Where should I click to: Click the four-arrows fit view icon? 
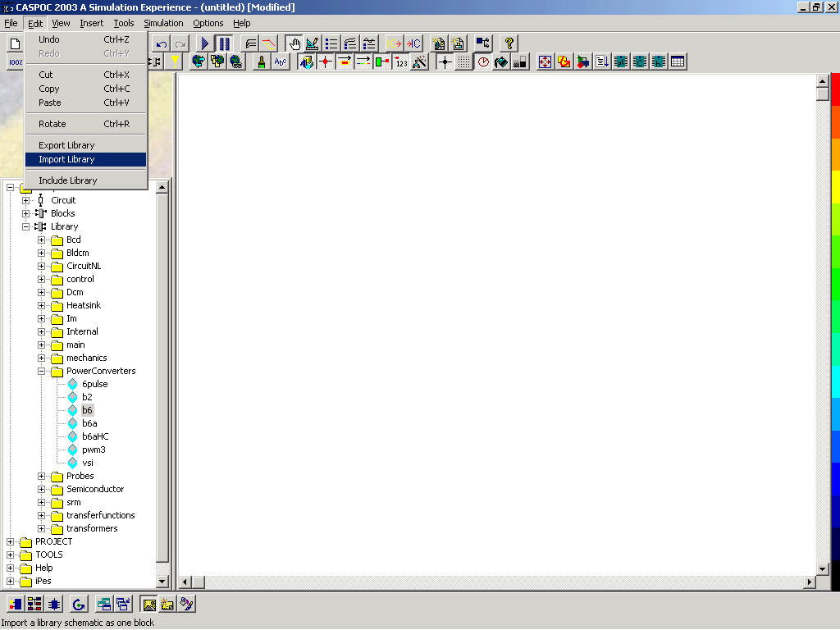(545, 62)
